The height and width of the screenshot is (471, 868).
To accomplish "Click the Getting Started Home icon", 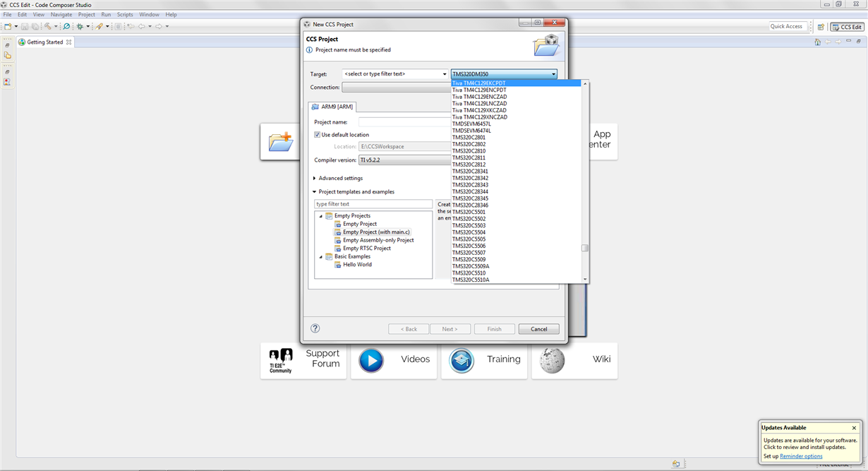I will 817,42.
